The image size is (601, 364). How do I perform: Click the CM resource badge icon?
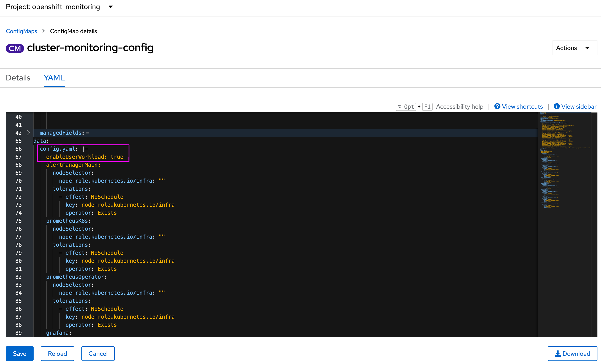pyautogui.click(x=15, y=48)
